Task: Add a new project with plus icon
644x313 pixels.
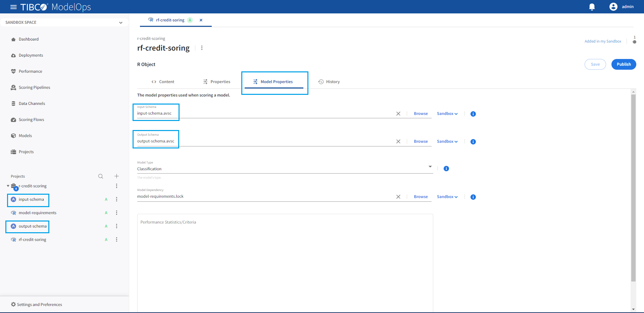Action: pyautogui.click(x=116, y=176)
